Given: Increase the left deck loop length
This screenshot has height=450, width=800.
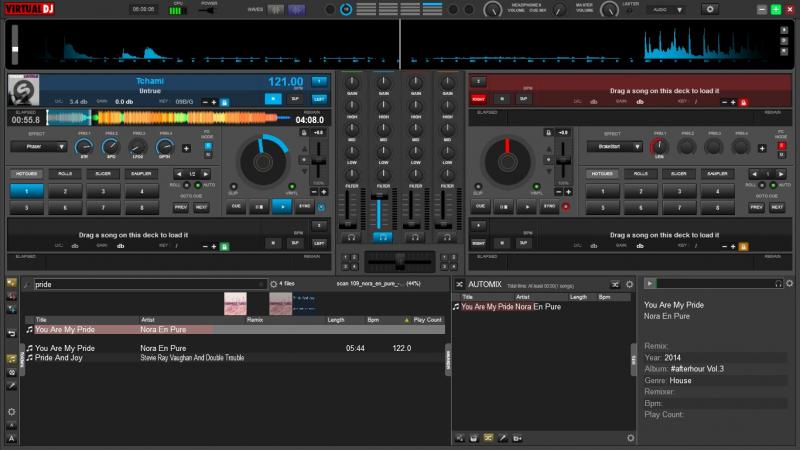Looking at the screenshot, I should pyautogui.click(x=206, y=174).
